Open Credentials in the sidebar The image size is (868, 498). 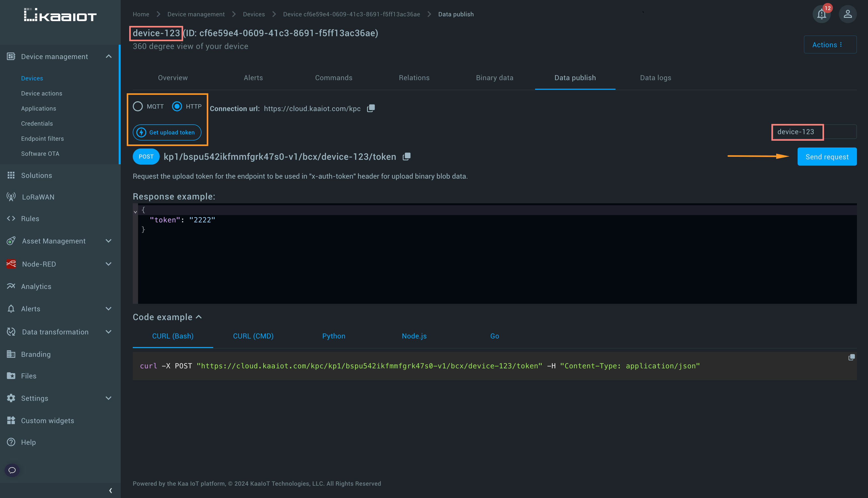[37, 123]
